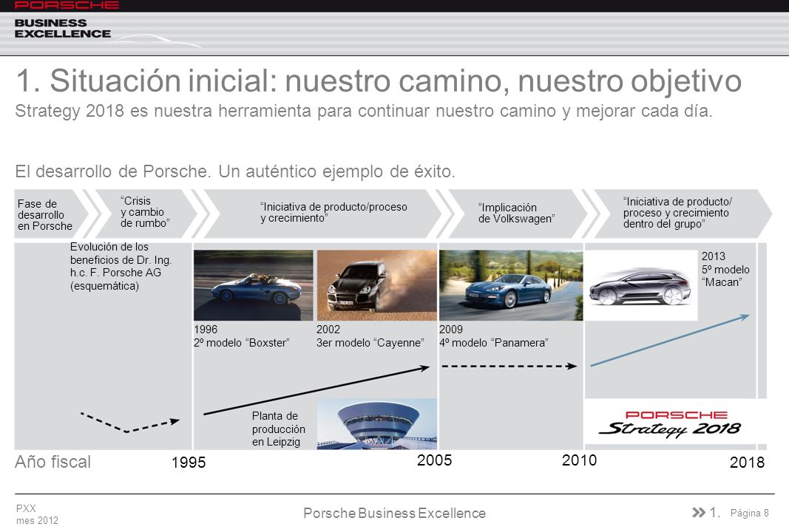The width and height of the screenshot is (789, 532).
Task: Select the 'Implicación de Volkswagen' phase arrow
Action: pos(517,214)
